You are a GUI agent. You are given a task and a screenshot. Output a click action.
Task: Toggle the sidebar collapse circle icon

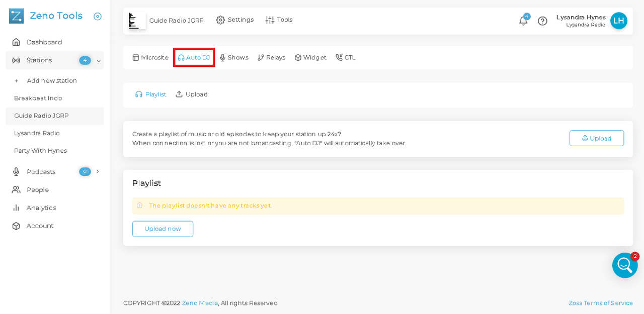point(98,17)
